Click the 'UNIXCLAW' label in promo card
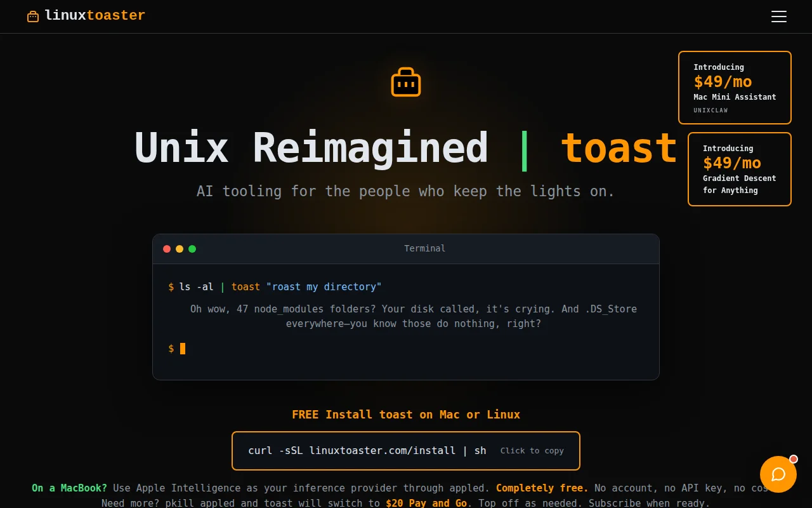 click(x=710, y=110)
